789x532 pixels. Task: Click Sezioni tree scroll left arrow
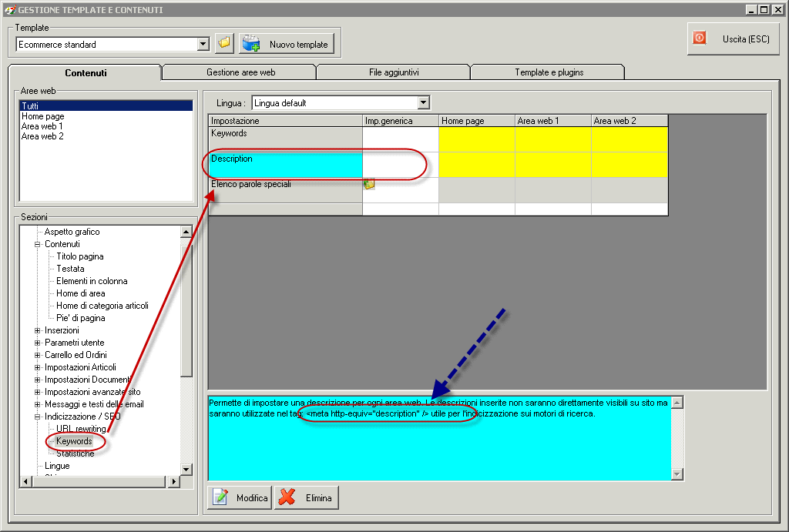(26, 482)
